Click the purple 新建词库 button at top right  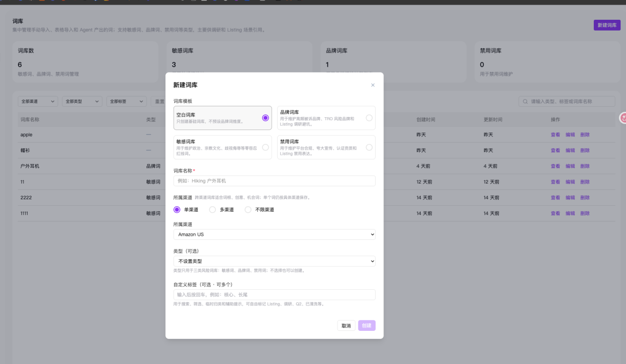pos(607,25)
